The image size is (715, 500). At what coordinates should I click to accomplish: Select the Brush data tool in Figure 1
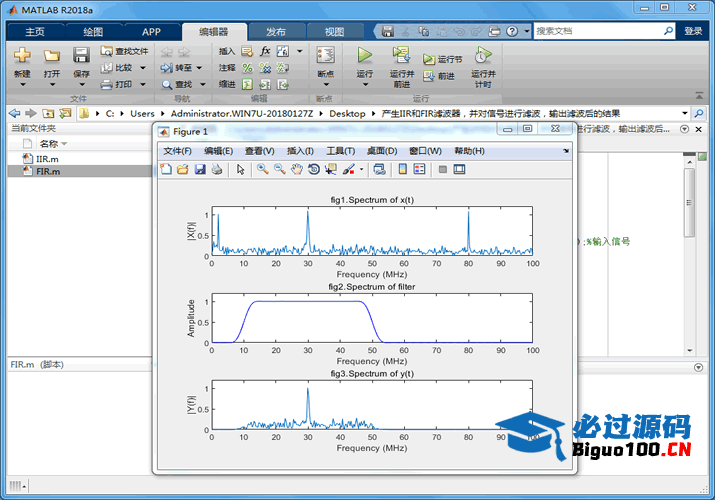[x=349, y=170]
